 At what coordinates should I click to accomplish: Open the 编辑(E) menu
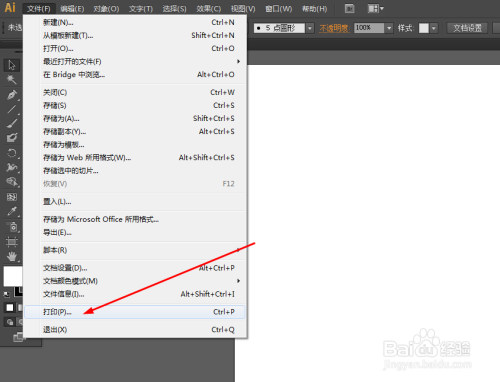coord(72,9)
